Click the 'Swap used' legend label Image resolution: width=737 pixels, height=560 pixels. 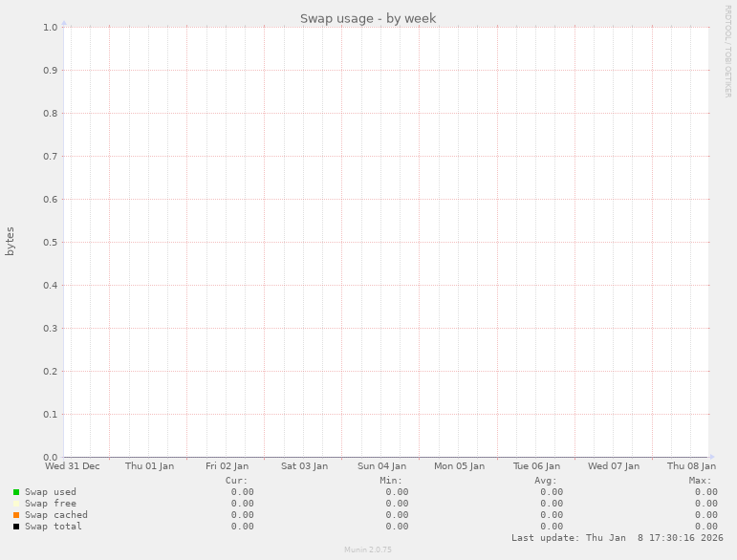(x=51, y=492)
